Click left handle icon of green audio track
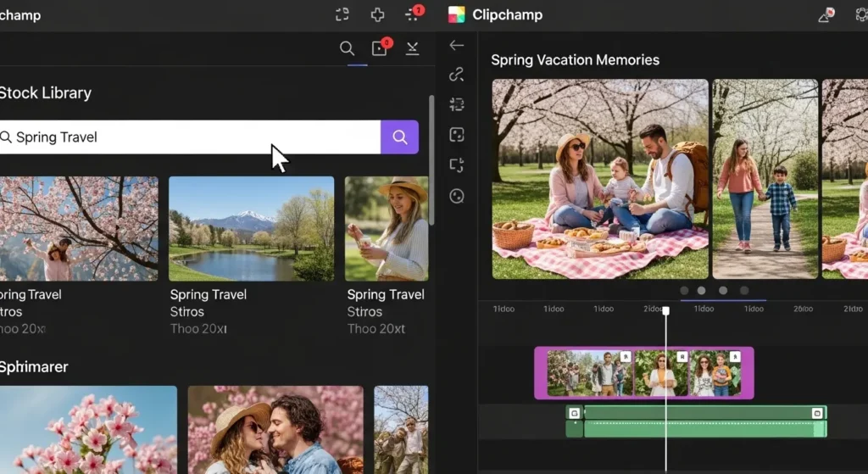 point(575,413)
